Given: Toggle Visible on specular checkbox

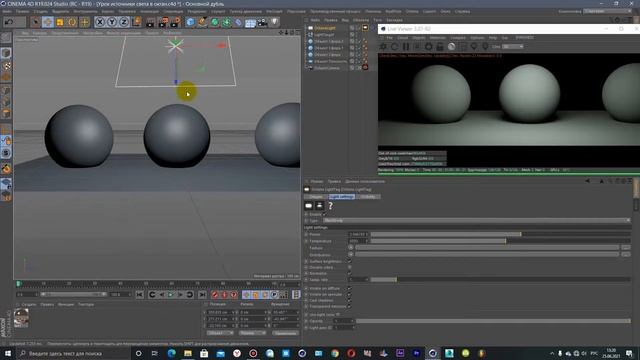Looking at the screenshot, I should click(349, 294).
